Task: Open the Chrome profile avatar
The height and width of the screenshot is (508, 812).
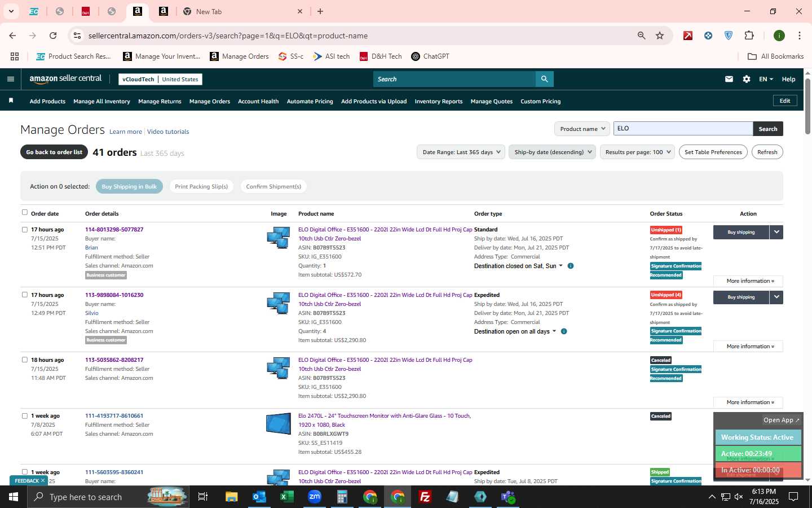Action: pos(779,36)
